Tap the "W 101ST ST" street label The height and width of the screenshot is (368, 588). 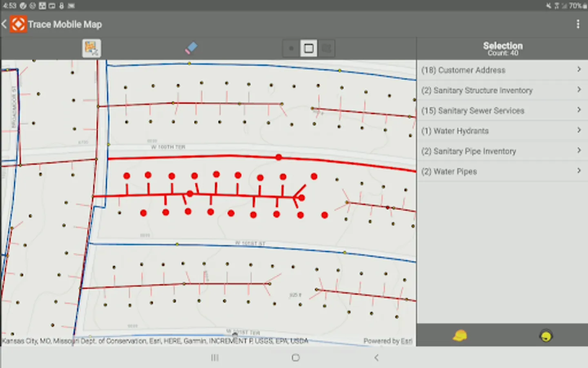point(250,243)
